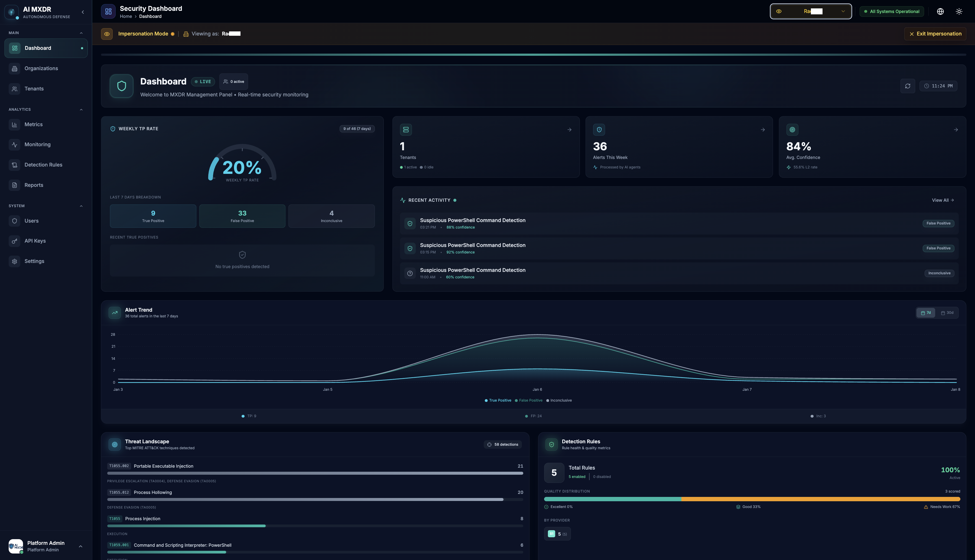This screenshot has width=975, height=560.
Task: Go to Detection Rules in sidebar
Action: pos(46,165)
